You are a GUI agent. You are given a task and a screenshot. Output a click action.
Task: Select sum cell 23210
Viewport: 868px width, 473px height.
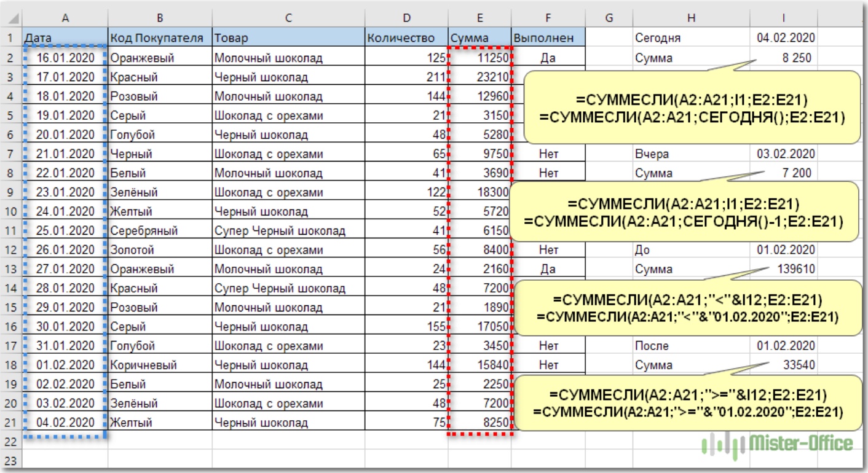[x=479, y=77]
